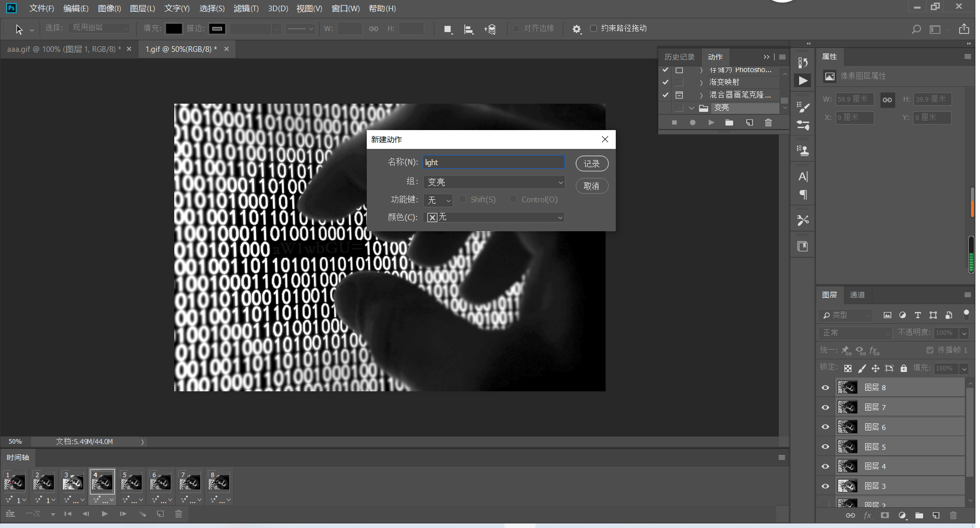Click the delete action trash icon
This screenshot has height=528, width=980.
click(x=768, y=122)
